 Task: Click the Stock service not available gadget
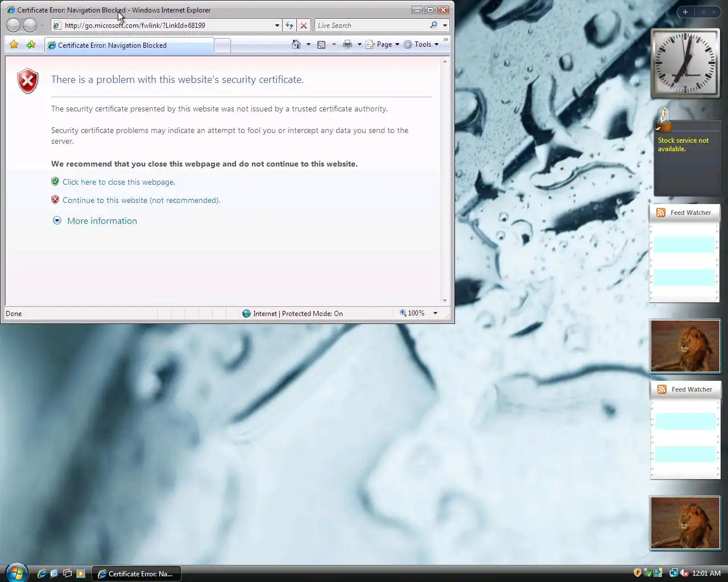(687, 159)
